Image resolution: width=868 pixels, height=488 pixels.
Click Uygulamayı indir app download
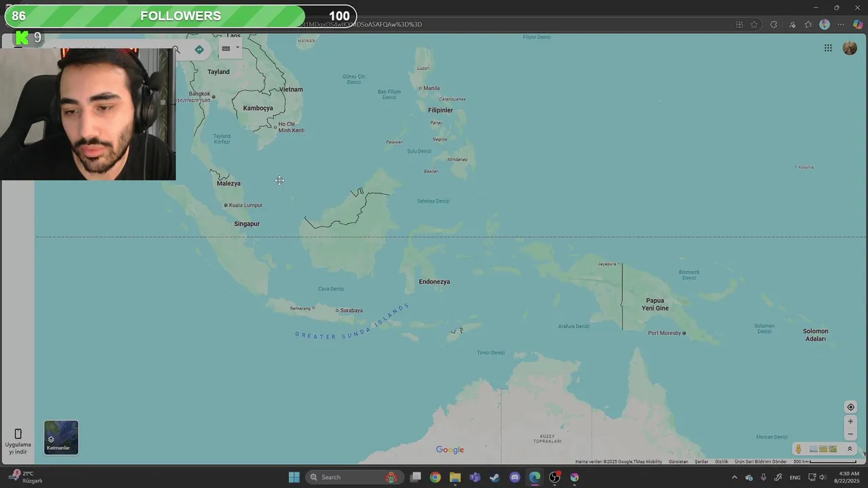pos(18,442)
